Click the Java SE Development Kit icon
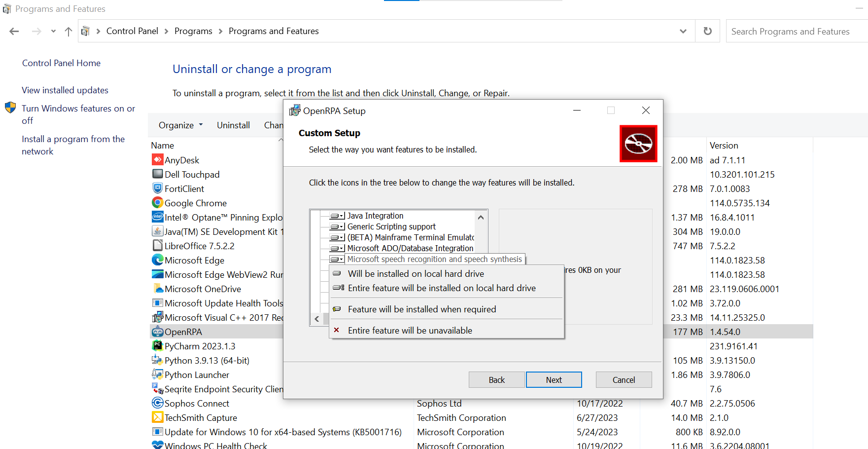The height and width of the screenshot is (449, 868). (157, 231)
